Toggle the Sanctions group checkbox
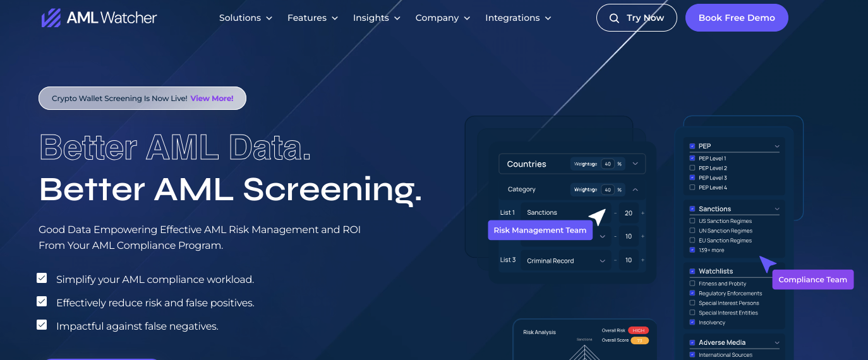Image resolution: width=868 pixels, height=360 pixels. coord(692,209)
